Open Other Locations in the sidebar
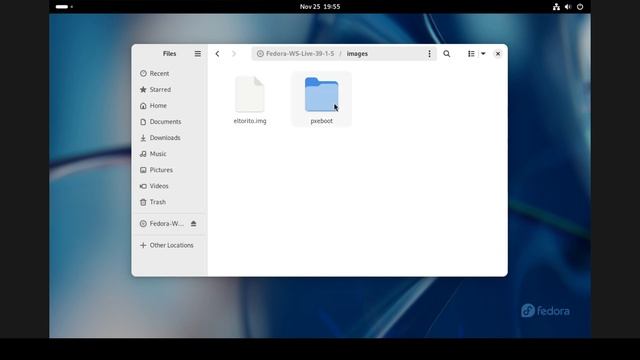Screen dimensions: 640x360 point(169,245)
